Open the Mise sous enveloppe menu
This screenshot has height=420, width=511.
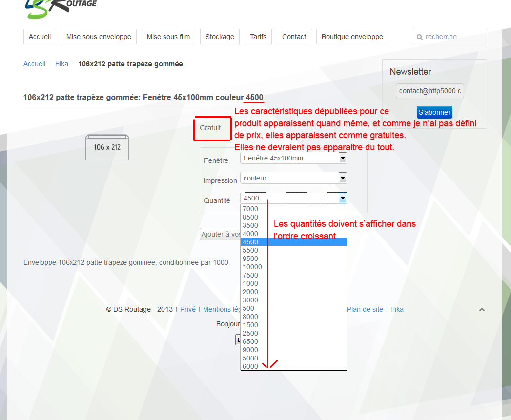pyautogui.click(x=99, y=37)
